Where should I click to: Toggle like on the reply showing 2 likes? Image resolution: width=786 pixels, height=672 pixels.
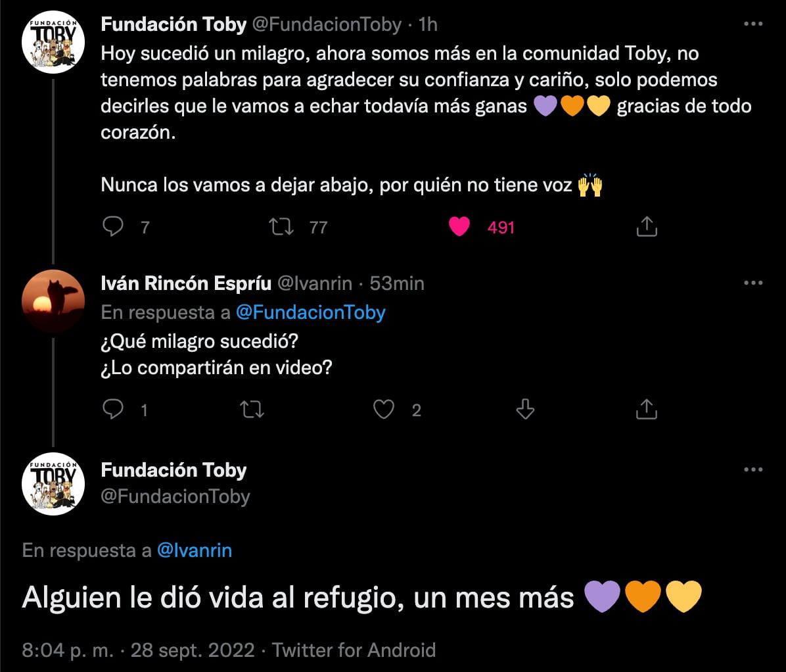click(x=384, y=409)
